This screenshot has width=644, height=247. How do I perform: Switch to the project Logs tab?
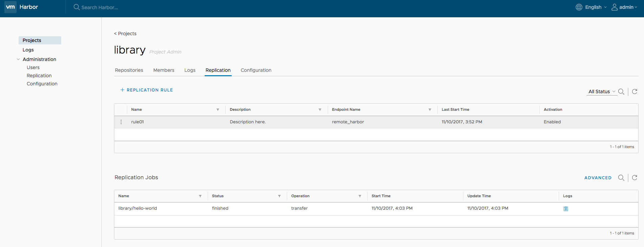tap(190, 70)
